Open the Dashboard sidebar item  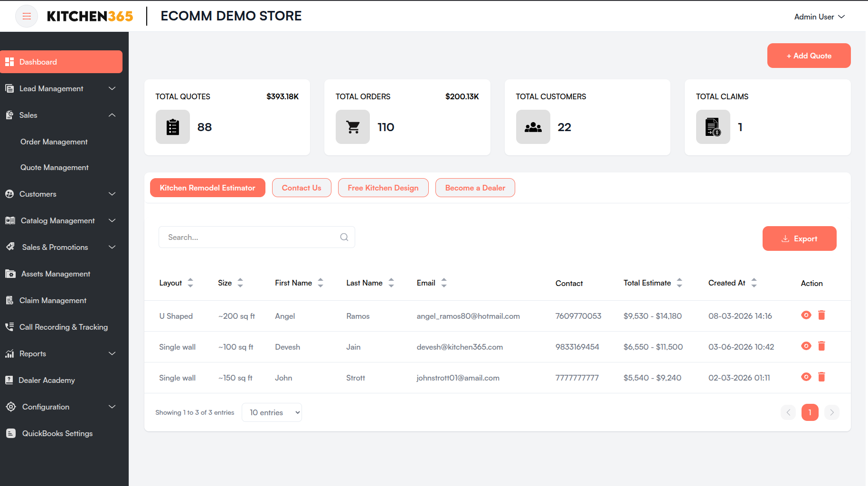[x=61, y=62]
